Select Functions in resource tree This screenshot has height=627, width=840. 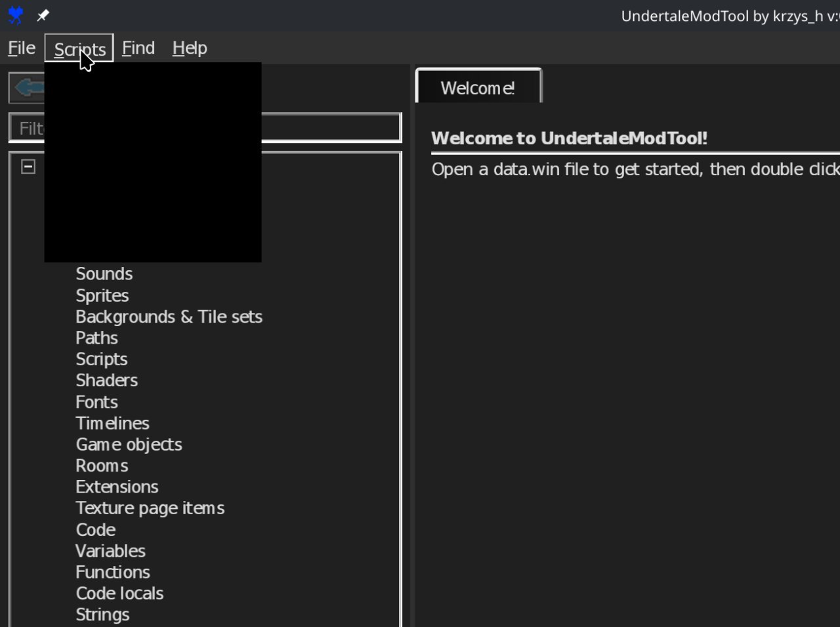point(113,572)
